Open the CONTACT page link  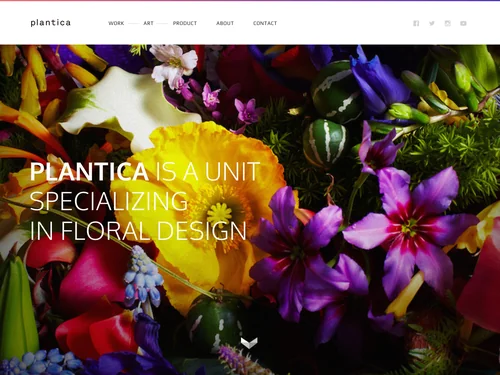(x=265, y=23)
